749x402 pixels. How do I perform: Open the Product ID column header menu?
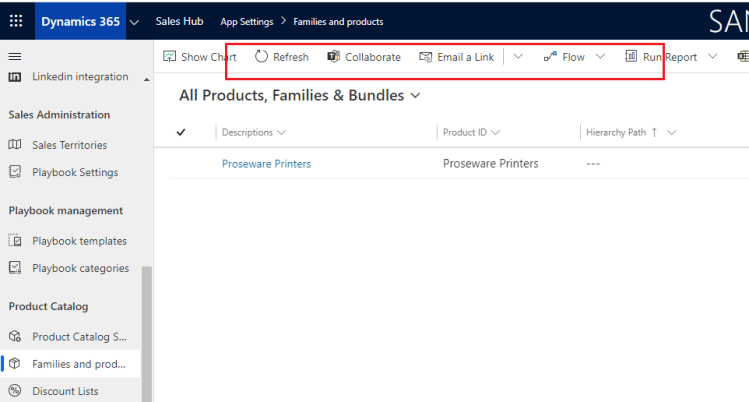coord(471,132)
